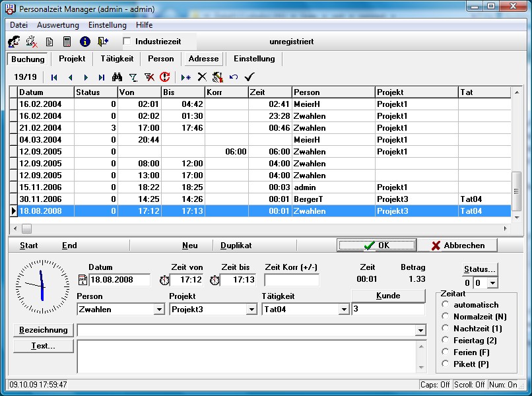Select the Pikett (P) option
This screenshot has height=396, width=532.
click(445, 364)
